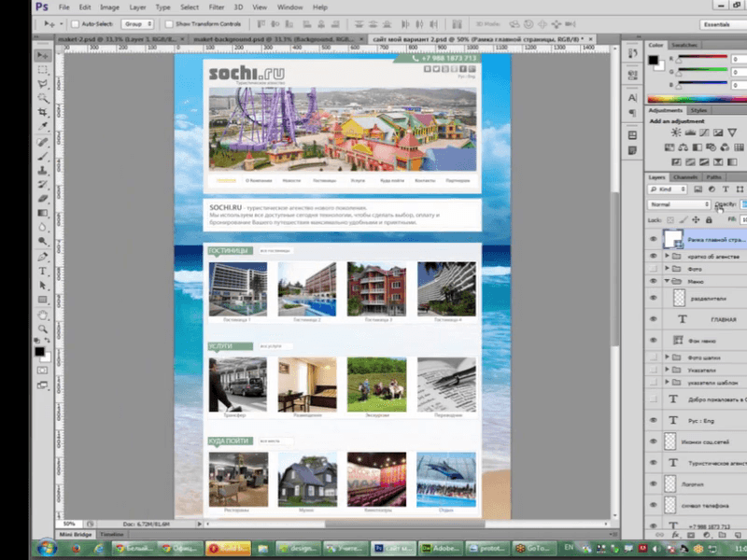Expand the Указатели group
The image size is (747, 560).
tap(667, 370)
